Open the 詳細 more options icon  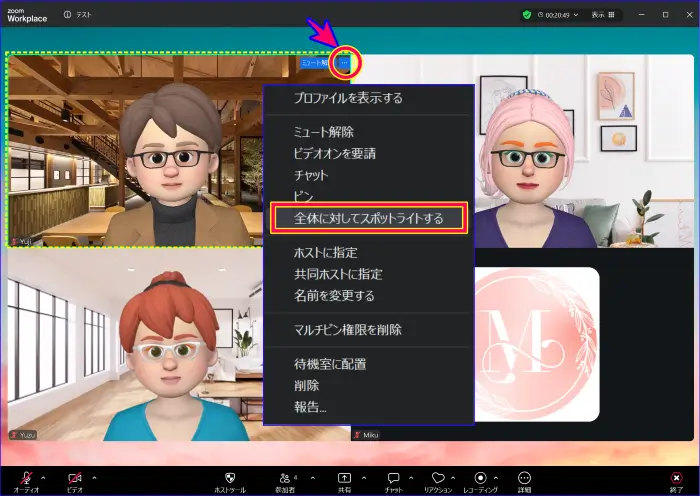click(524, 478)
